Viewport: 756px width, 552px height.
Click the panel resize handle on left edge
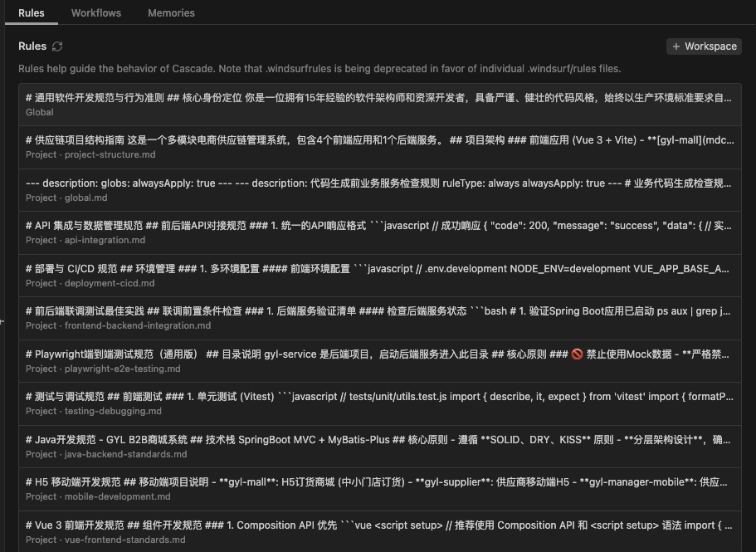pyautogui.click(x=2, y=320)
